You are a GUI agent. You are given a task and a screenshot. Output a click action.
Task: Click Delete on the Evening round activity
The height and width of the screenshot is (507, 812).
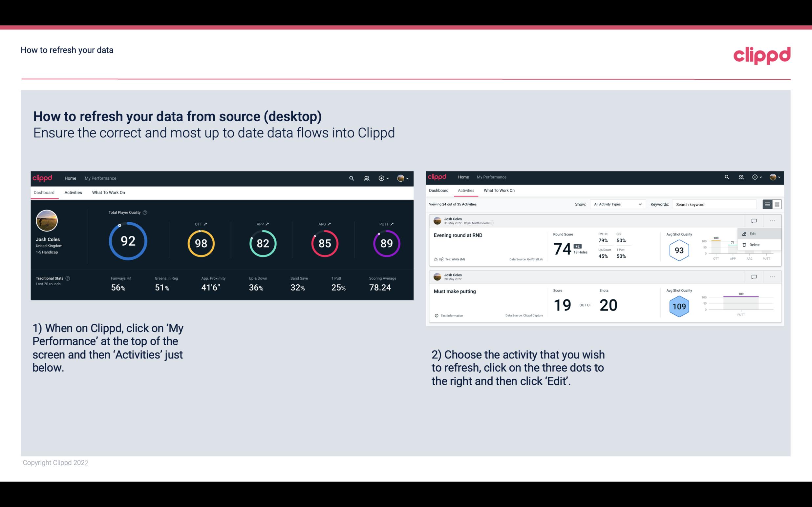pyautogui.click(x=754, y=245)
